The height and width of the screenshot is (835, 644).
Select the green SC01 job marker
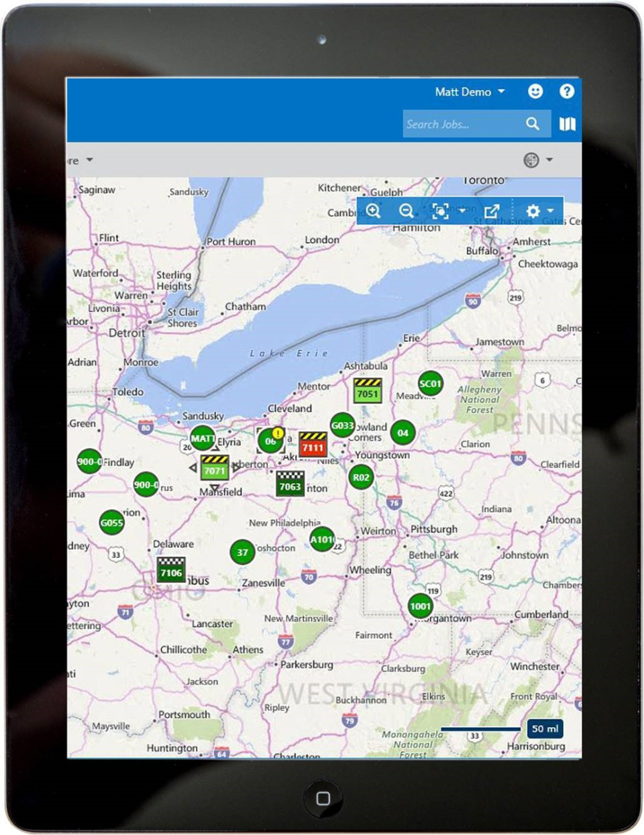point(431,384)
